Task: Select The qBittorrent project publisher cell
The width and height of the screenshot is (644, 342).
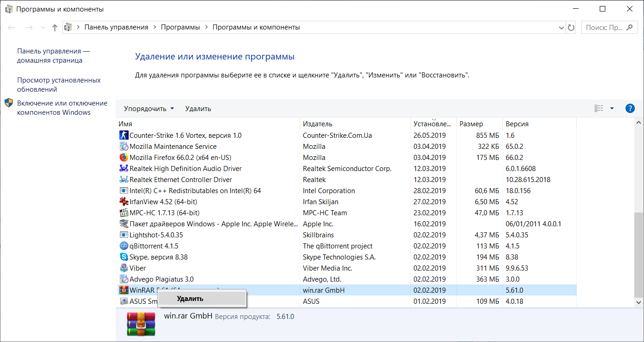Action: (337, 246)
